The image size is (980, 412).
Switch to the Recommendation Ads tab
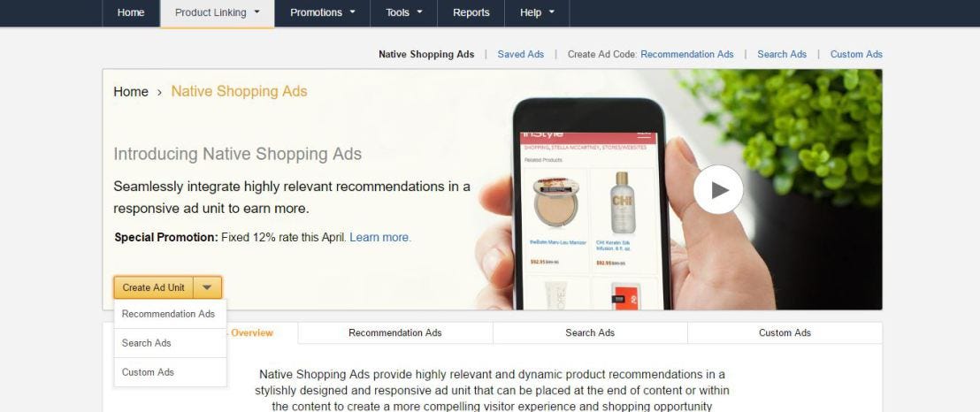point(395,332)
